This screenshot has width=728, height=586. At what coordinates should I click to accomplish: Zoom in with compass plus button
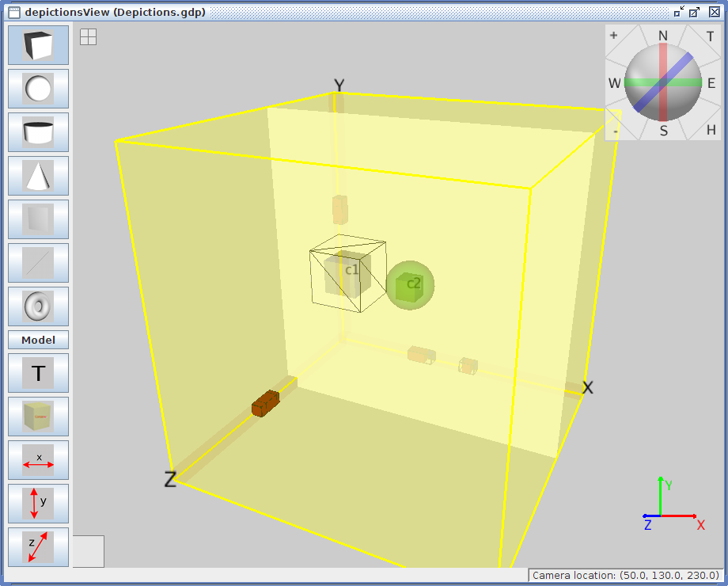click(614, 36)
